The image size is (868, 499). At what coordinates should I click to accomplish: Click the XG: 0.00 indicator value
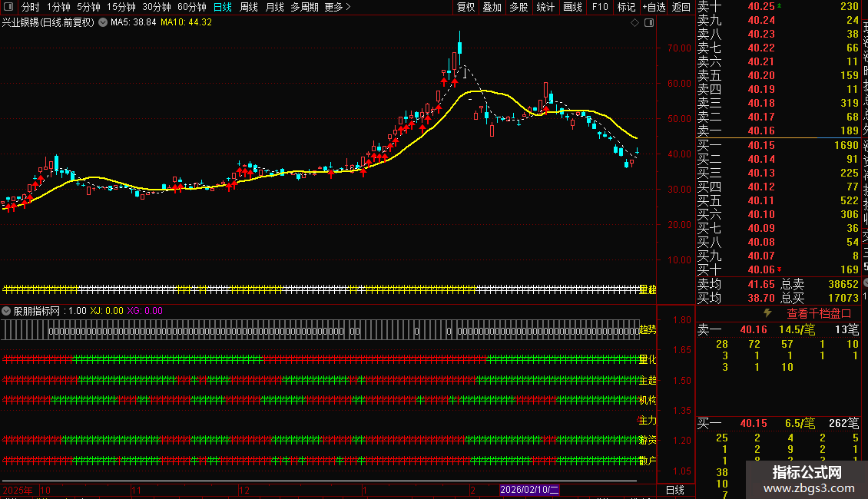click(x=145, y=311)
